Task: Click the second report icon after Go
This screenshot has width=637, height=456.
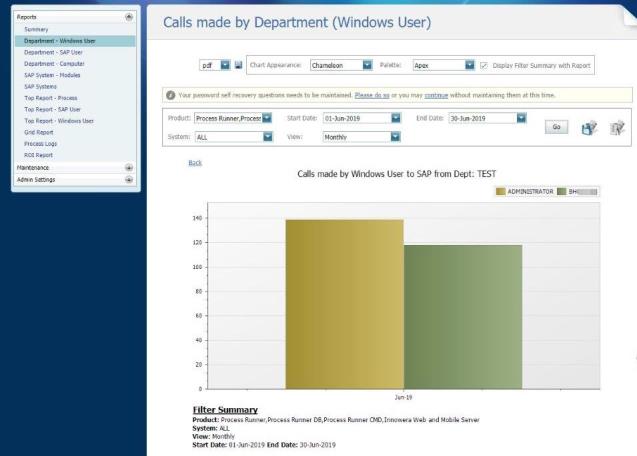Action: click(x=617, y=128)
